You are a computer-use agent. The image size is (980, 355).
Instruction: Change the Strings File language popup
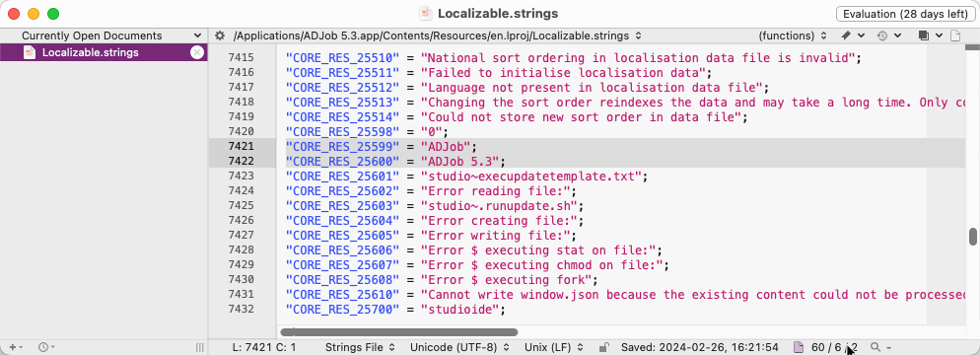tap(360, 347)
